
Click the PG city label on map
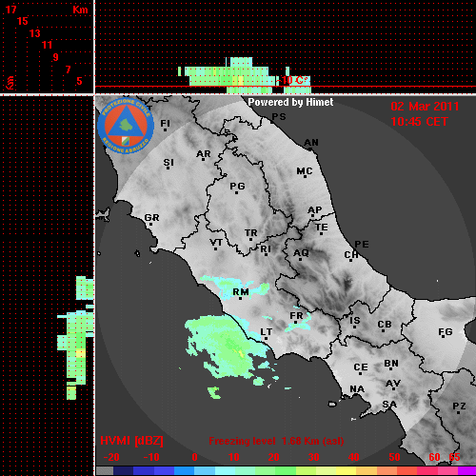(x=237, y=186)
